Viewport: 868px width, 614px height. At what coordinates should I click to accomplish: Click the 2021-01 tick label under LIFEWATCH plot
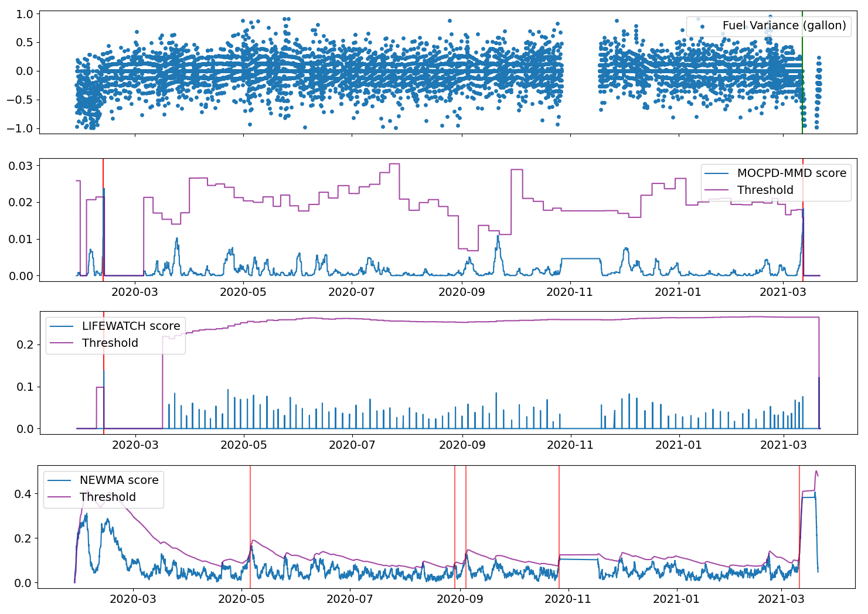point(679,445)
